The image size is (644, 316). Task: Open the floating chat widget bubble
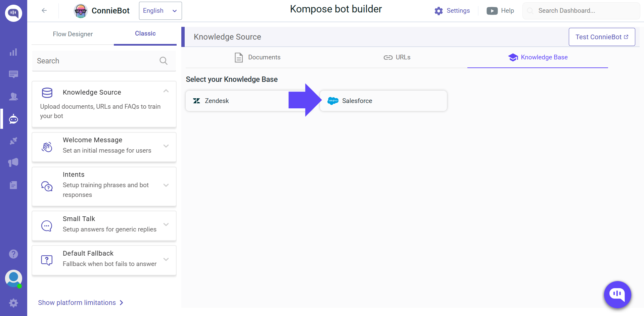617,295
